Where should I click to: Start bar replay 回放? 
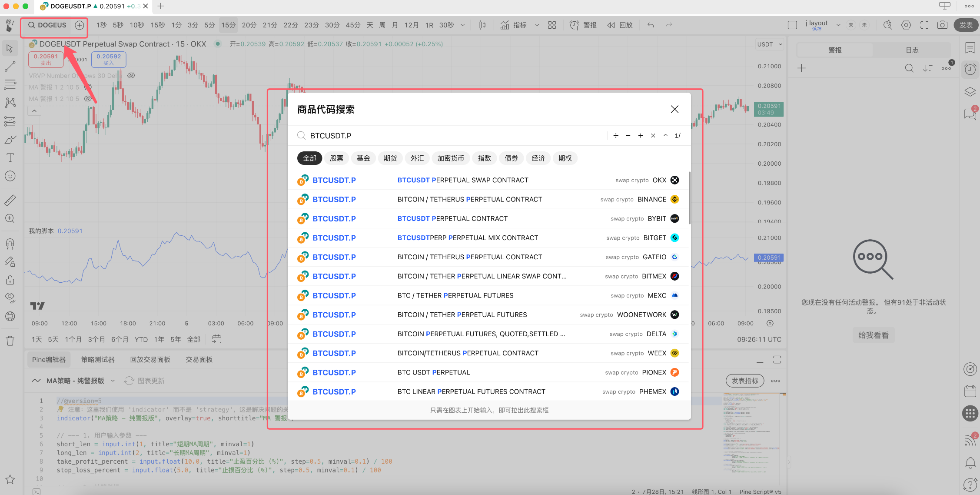tap(620, 25)
